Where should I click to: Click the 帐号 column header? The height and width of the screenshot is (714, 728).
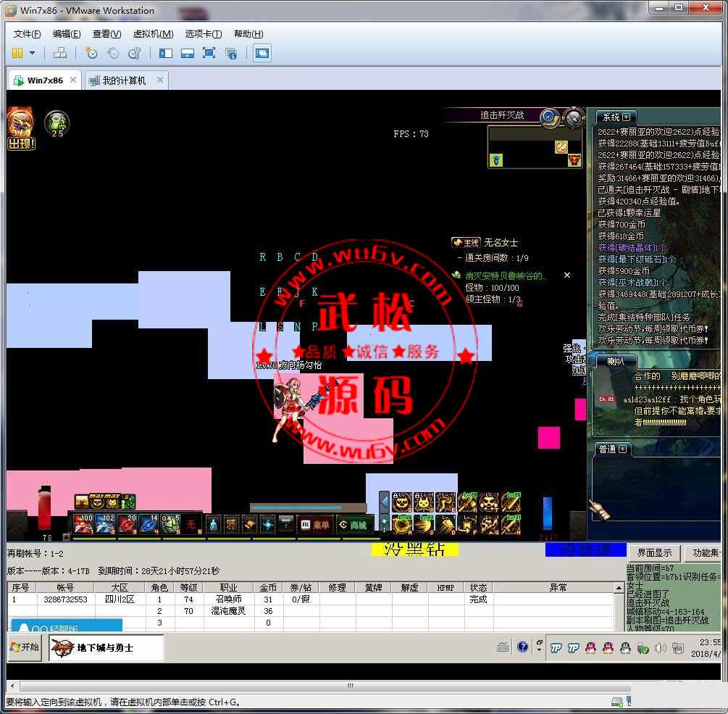[65, 588]
